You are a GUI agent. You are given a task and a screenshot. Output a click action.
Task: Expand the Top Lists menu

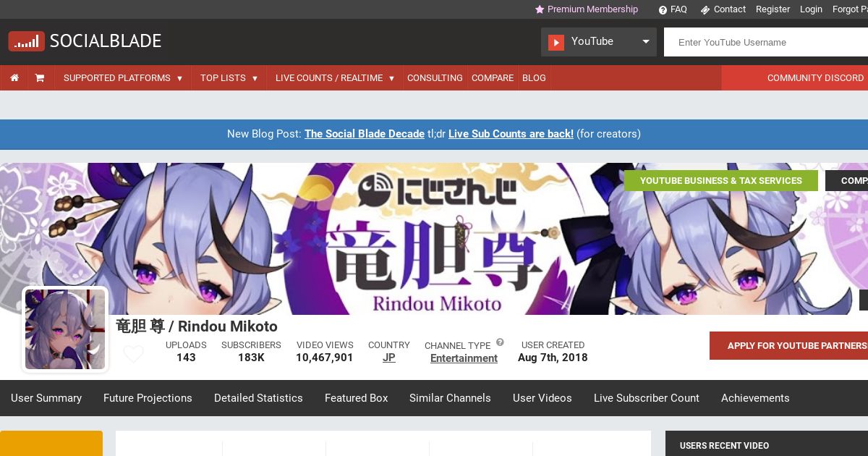point(229,78)
